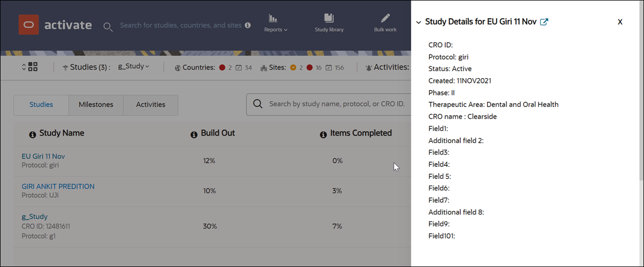644x267 pixels.
Task: Click CRO ID: 12481611 text
Action: [46, 226]
